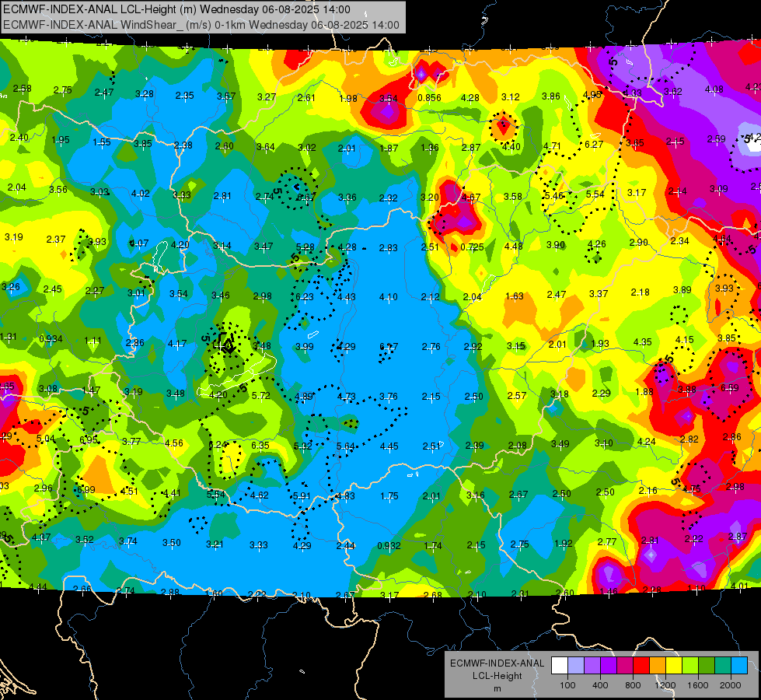Select the grid value 4.73
This screenshot has width=761, height=700.
346,397
